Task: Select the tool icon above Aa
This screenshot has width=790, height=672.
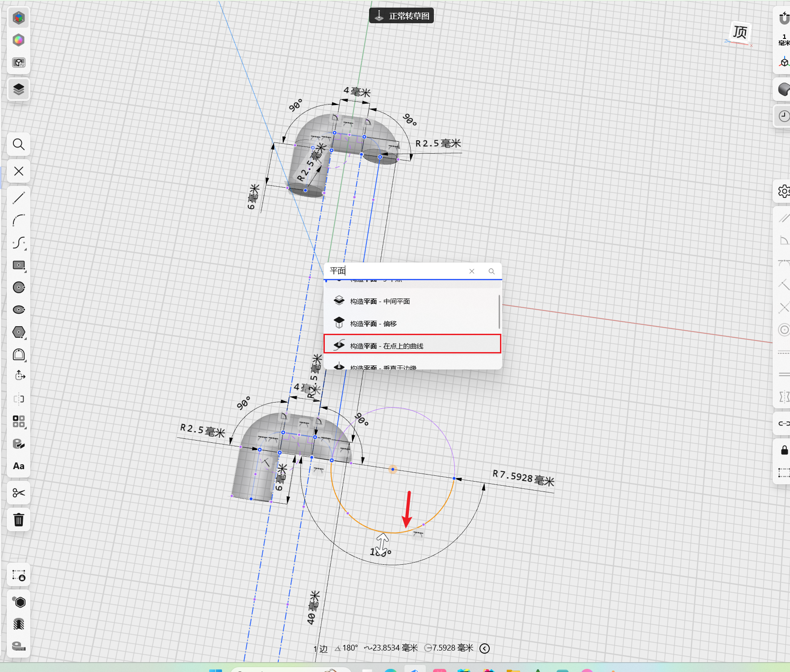Action: point(19,444)
